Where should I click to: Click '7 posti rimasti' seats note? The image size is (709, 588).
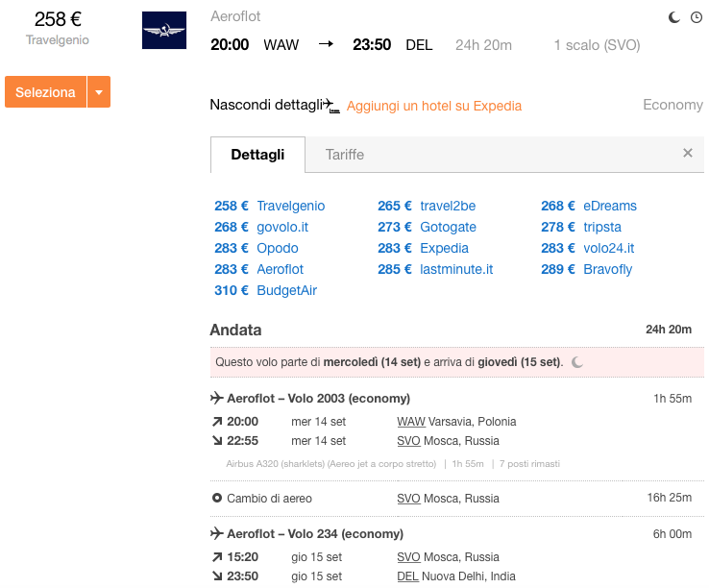pos(529,464)
